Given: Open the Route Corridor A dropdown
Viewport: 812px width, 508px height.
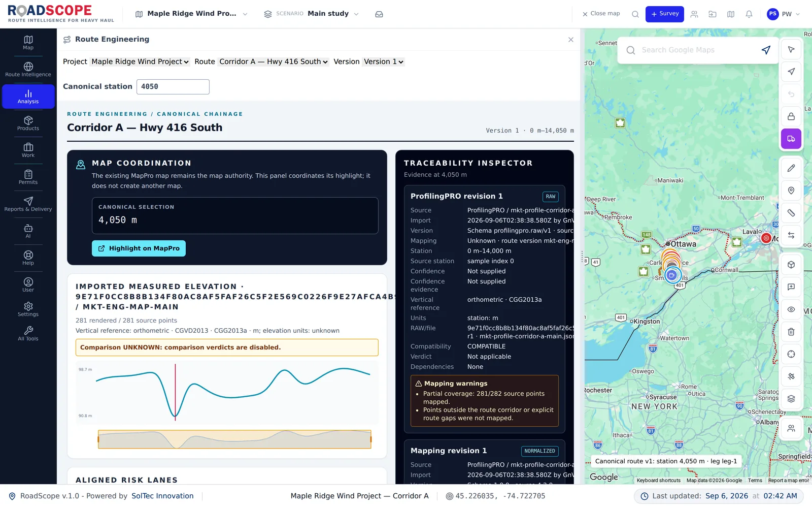Looking at the screenshot, I should [x=274, y=61].
